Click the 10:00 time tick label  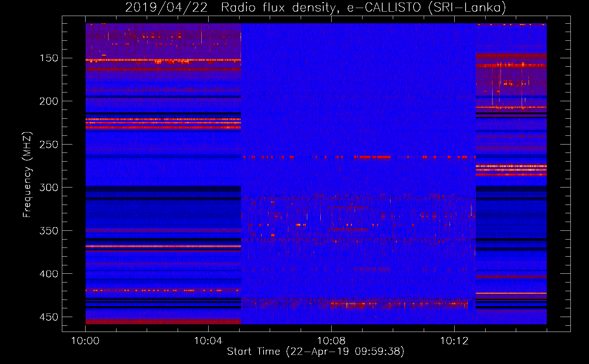tap(85, 341)
